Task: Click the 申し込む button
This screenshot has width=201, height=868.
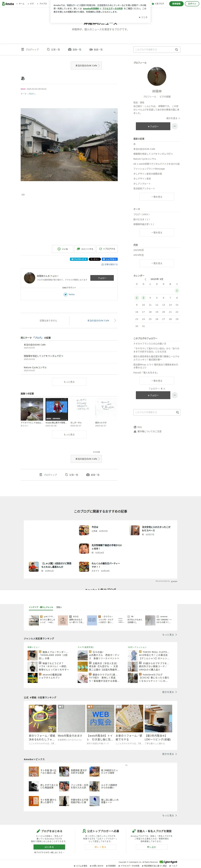Action: click(152, 847)
